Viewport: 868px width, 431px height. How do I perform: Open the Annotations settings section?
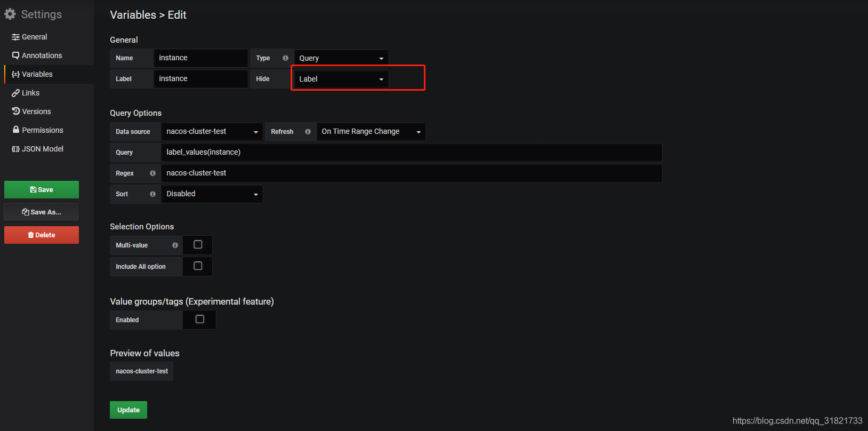coord(37,55)
